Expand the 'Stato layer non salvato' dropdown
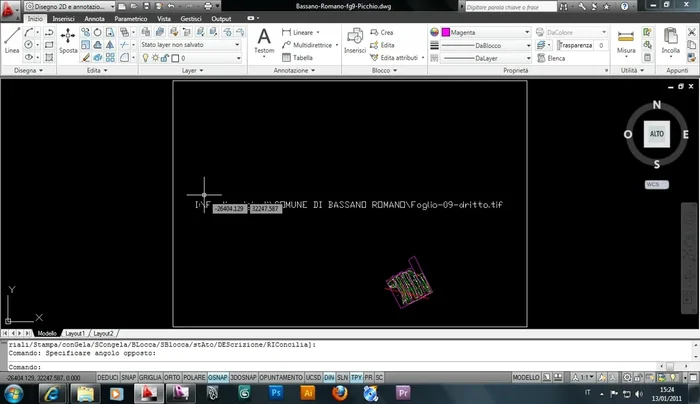Screen dimensions: 700x404 pyautogui.click(x=190, y=45)
